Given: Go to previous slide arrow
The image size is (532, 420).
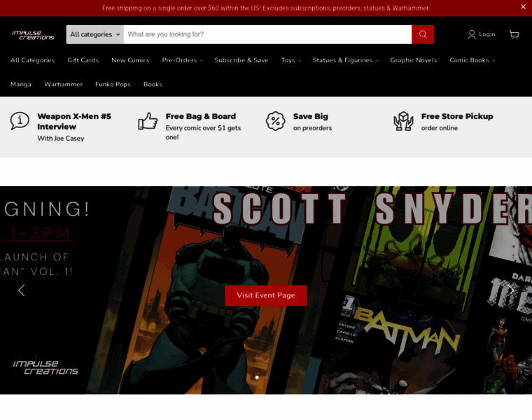Looking at the screenshot, I should [22, 290].
